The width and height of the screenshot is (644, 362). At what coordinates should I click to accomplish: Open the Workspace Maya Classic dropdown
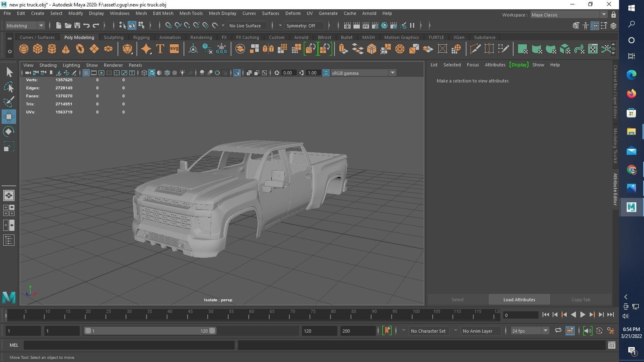pos(568,14)
